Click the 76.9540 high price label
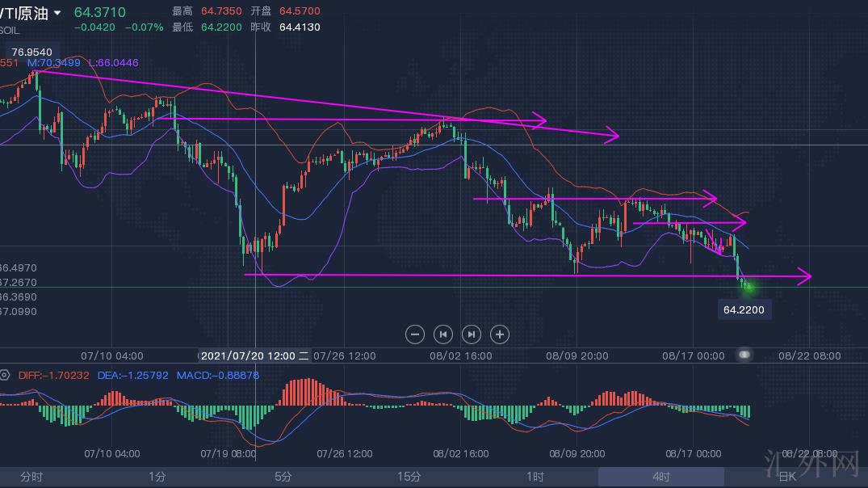 click(31, 53)
